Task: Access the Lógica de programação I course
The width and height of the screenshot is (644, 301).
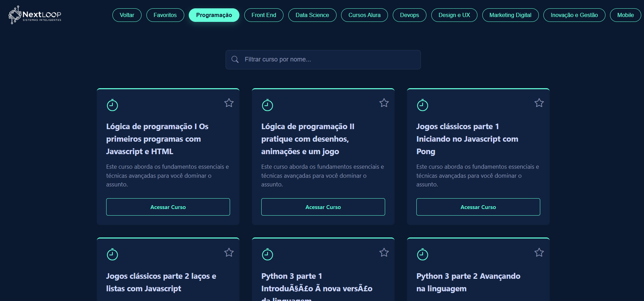Action: (168, 207)
